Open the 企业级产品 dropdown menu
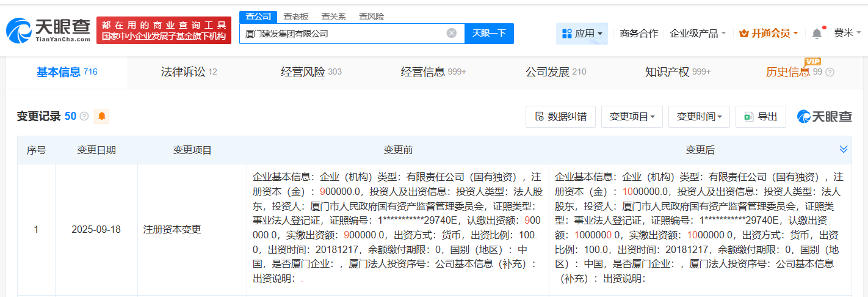 [x=698, y=34]
